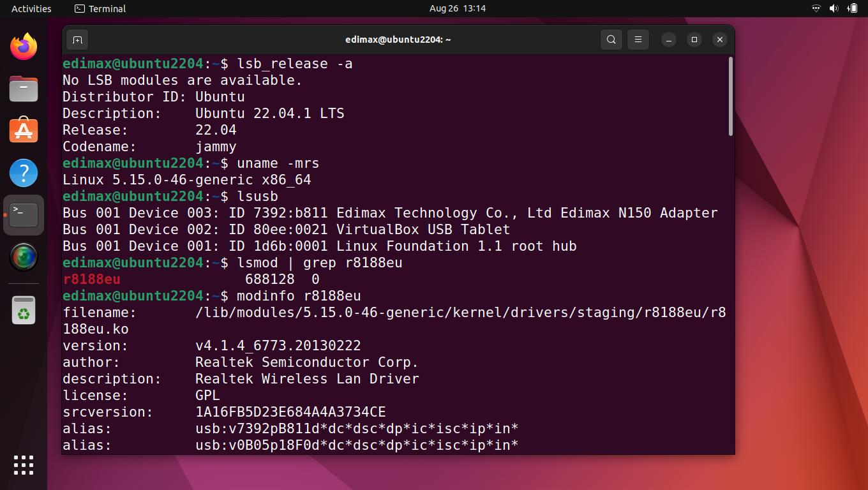
Task: Click version 'v4.1.4_6773.20130222'
Action: point(278,346)
